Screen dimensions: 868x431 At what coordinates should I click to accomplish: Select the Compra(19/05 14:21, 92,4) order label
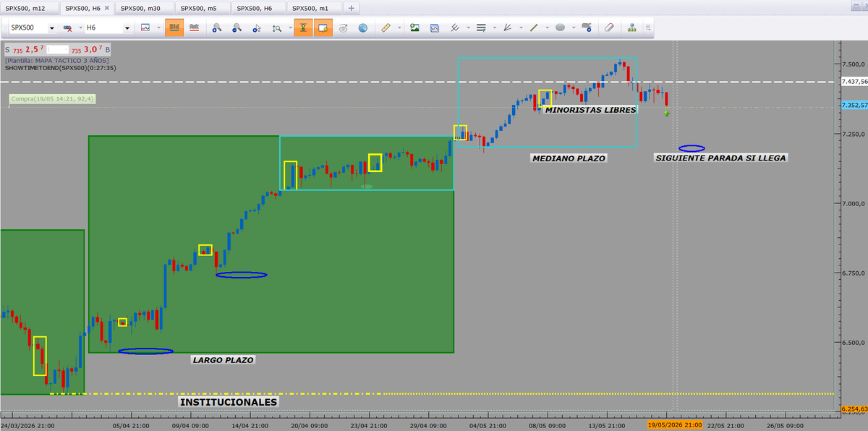point(53,99)
